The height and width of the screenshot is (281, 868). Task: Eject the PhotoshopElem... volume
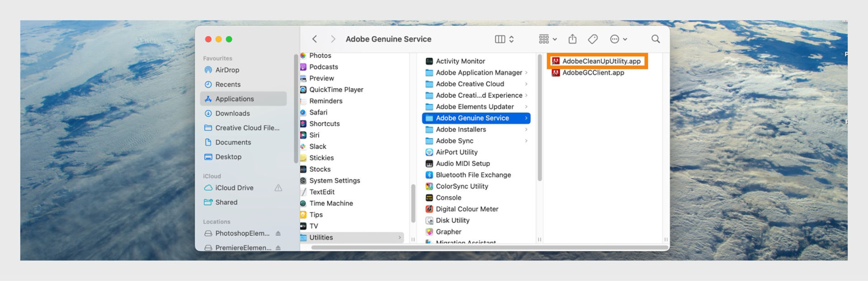278,233
